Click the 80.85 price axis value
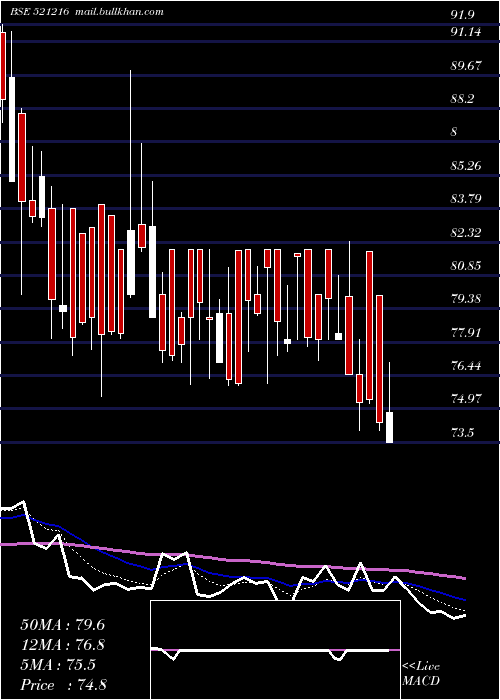The height and width of the screenshot is (700, 500). [466, 266]
